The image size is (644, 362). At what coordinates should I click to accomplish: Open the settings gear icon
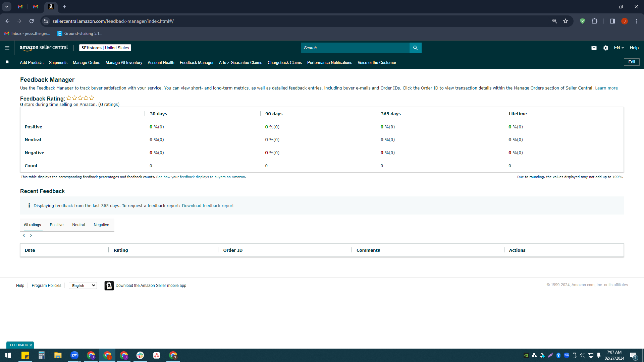(605, 48)
